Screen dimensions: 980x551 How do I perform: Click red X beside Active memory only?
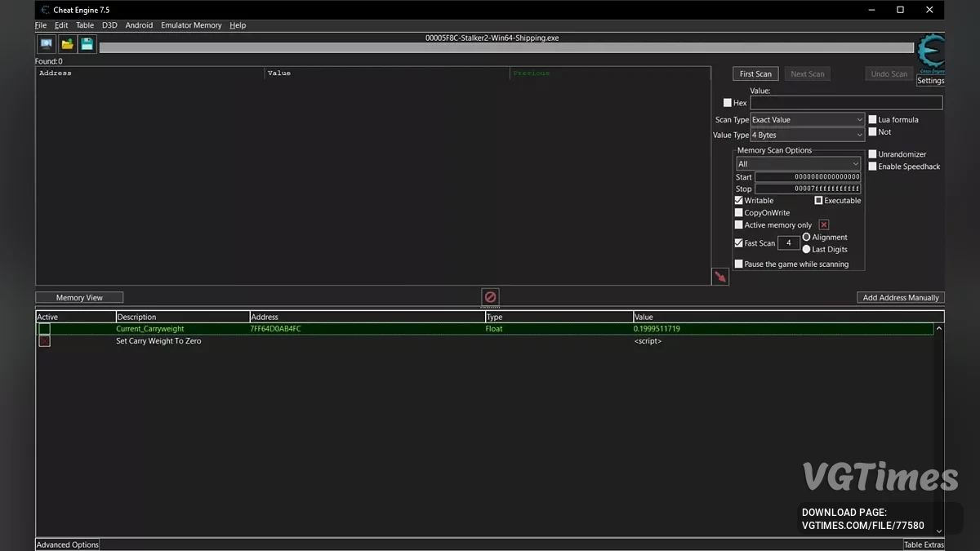click(x=823, y=225)
